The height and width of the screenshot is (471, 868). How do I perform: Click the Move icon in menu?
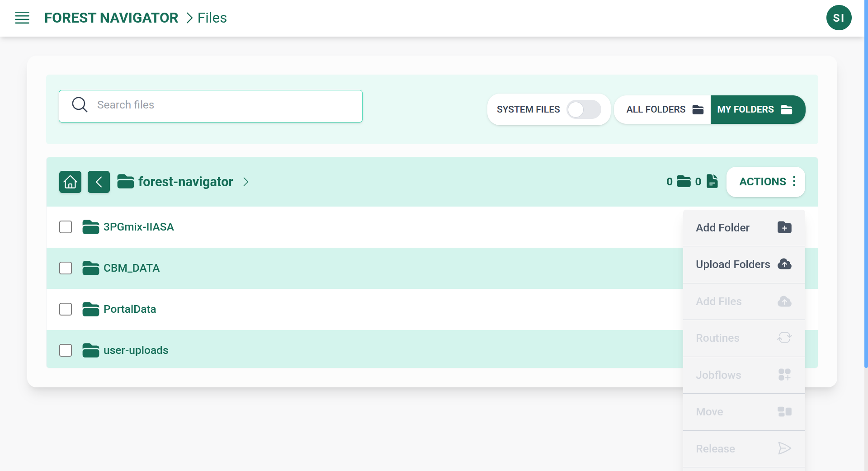click(x=784, y=411)
